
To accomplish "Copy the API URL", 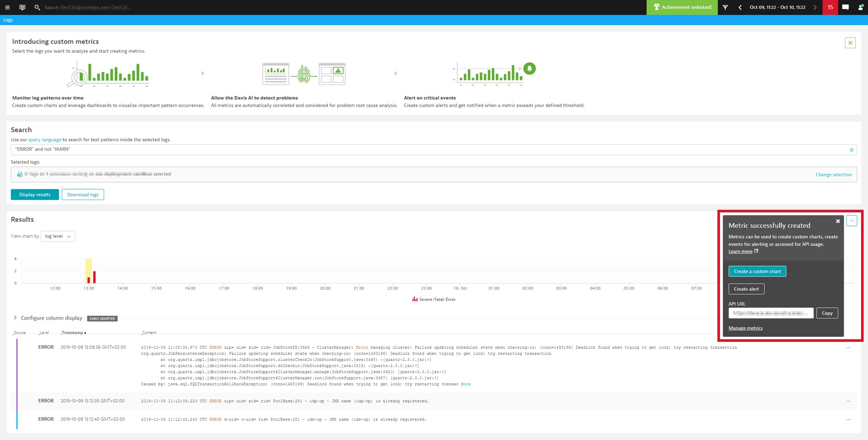I will (827, 313).
